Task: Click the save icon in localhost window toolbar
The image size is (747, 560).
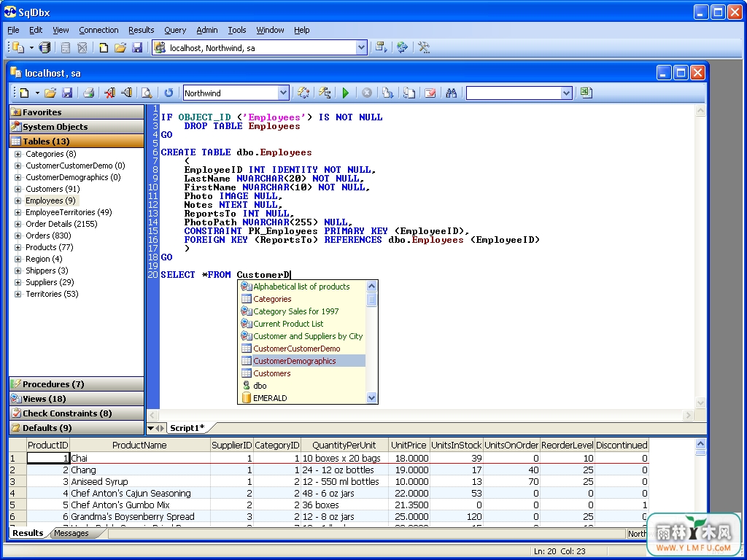Action: [x=67, y=93]
